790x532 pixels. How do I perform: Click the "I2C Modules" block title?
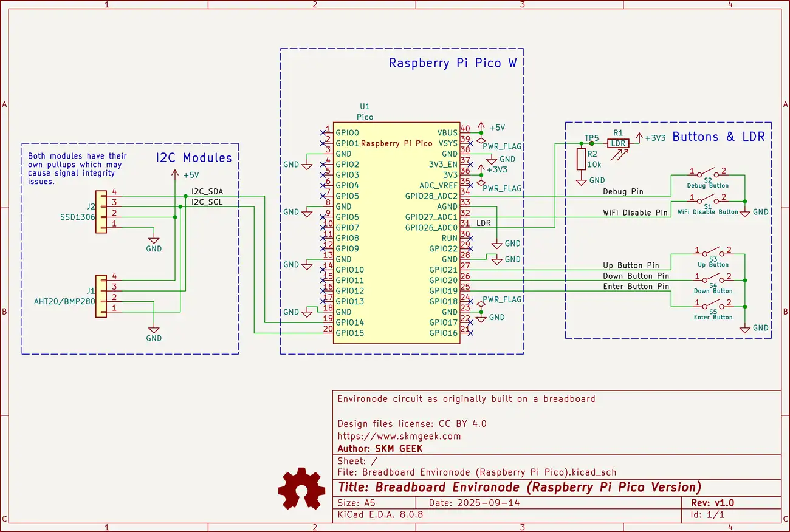(194, 158)
